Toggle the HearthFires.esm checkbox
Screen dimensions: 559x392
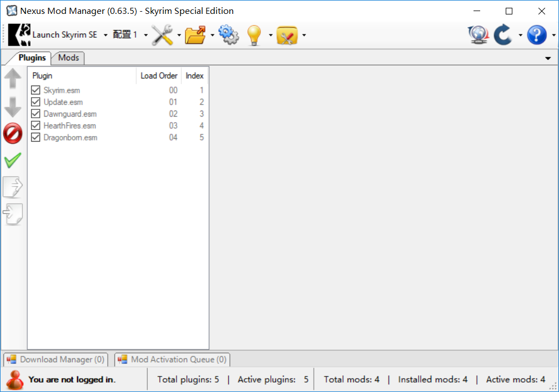36,125
